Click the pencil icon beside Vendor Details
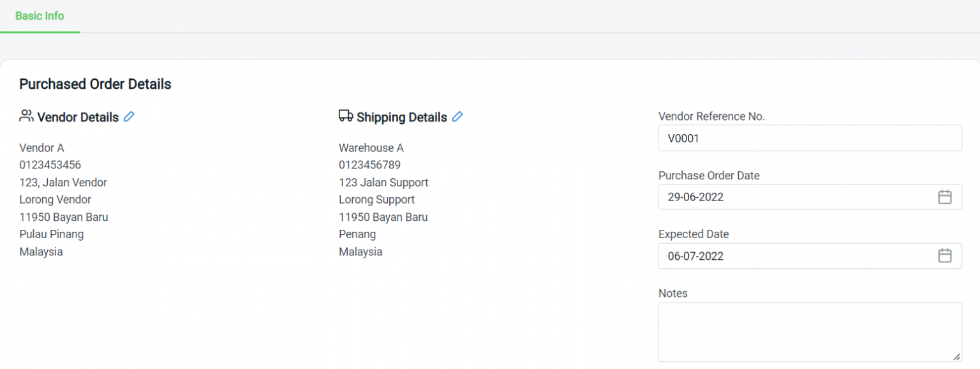This screenshot has width=980, height=369. click(130, 116)
